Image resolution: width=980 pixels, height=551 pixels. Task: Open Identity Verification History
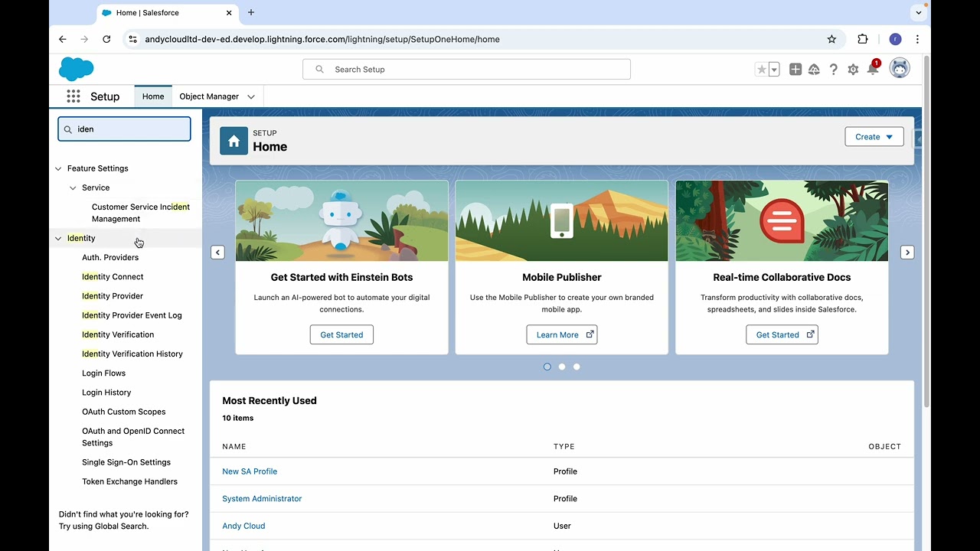click(x=132, y=354)
